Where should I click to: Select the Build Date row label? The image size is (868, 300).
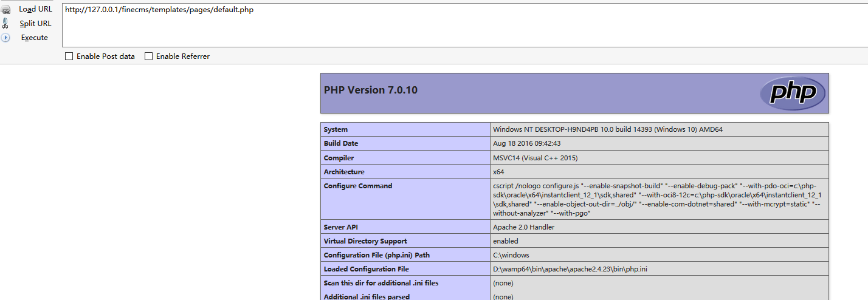click(341, 143)
